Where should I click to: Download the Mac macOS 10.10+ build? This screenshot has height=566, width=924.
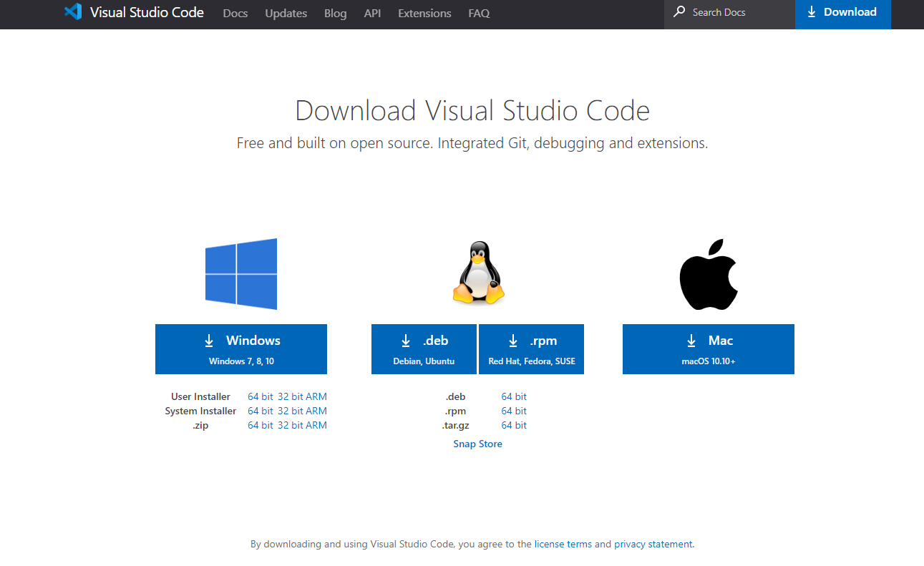(x=709, y=349)
